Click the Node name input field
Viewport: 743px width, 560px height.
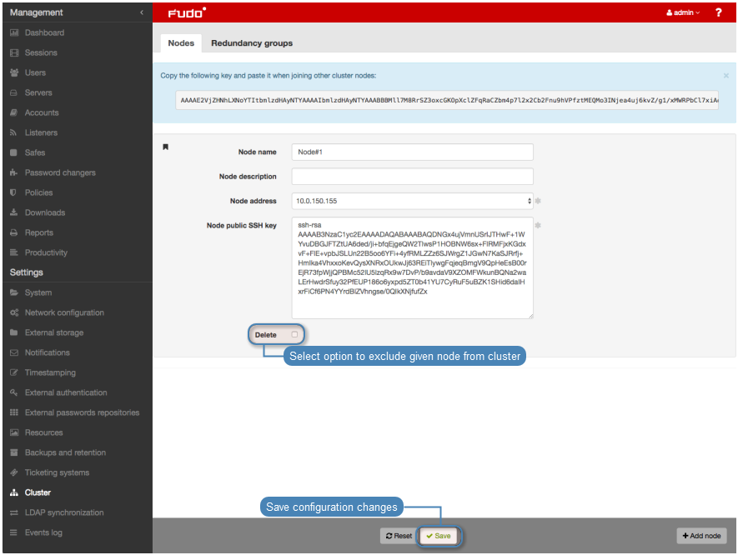coord(412,152)
